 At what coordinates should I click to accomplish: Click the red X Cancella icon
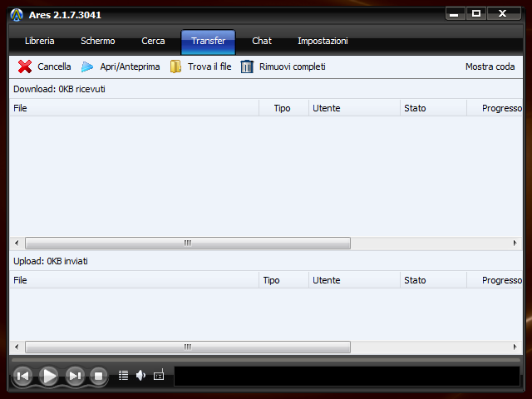click(x=25, y=66)
